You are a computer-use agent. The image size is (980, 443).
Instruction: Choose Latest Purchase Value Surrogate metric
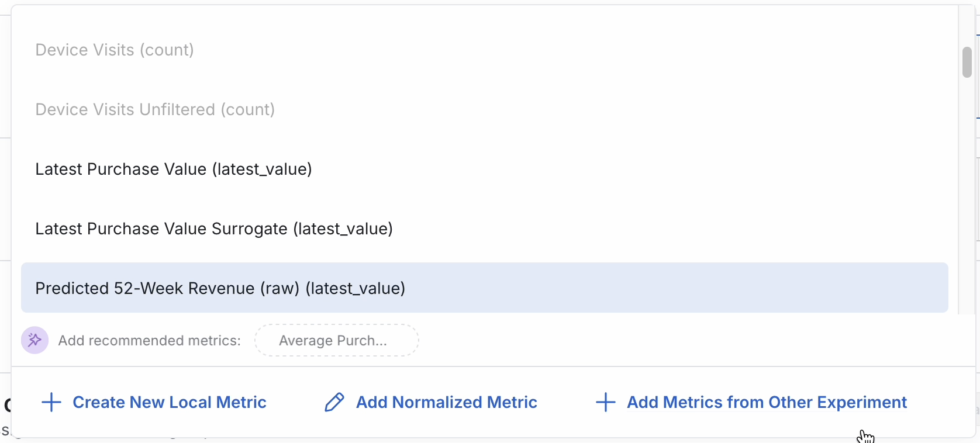pyautogui.click(x=214, y=229)
